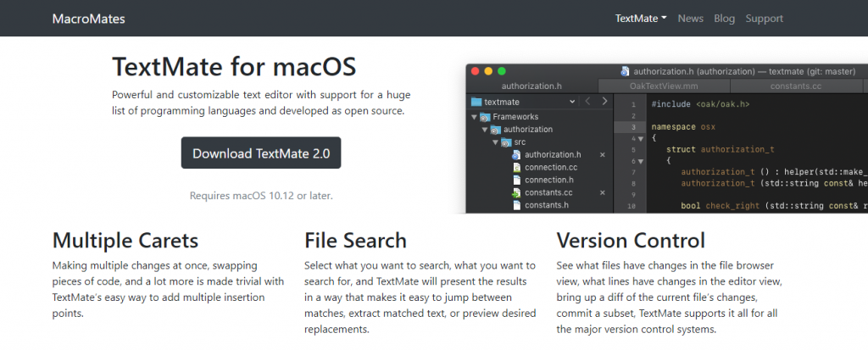Go forward using the file browser right arrow
This screenshot has width=868, height=350.
pos(604,102)
